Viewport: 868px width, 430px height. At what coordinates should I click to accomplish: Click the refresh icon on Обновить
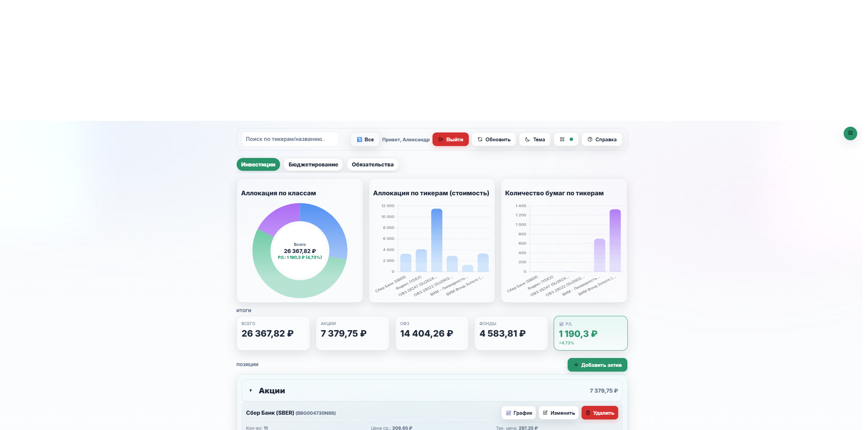click(x=480, y=139)
